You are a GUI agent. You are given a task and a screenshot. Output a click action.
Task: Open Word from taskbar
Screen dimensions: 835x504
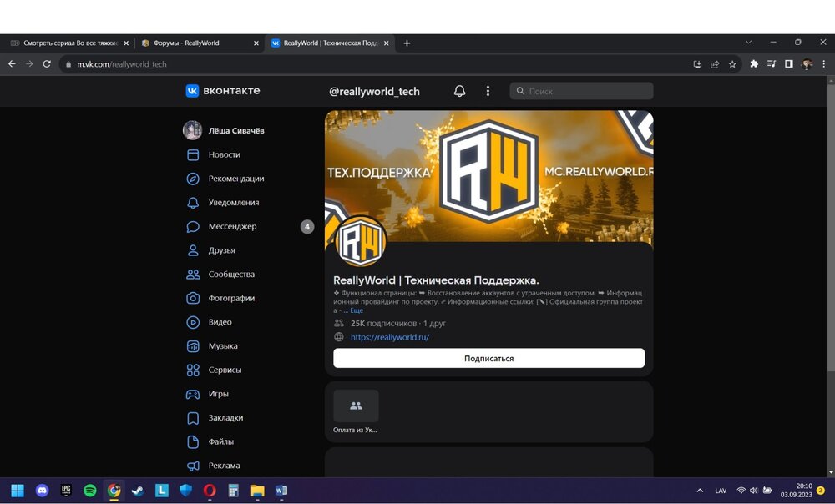point(281,490)
